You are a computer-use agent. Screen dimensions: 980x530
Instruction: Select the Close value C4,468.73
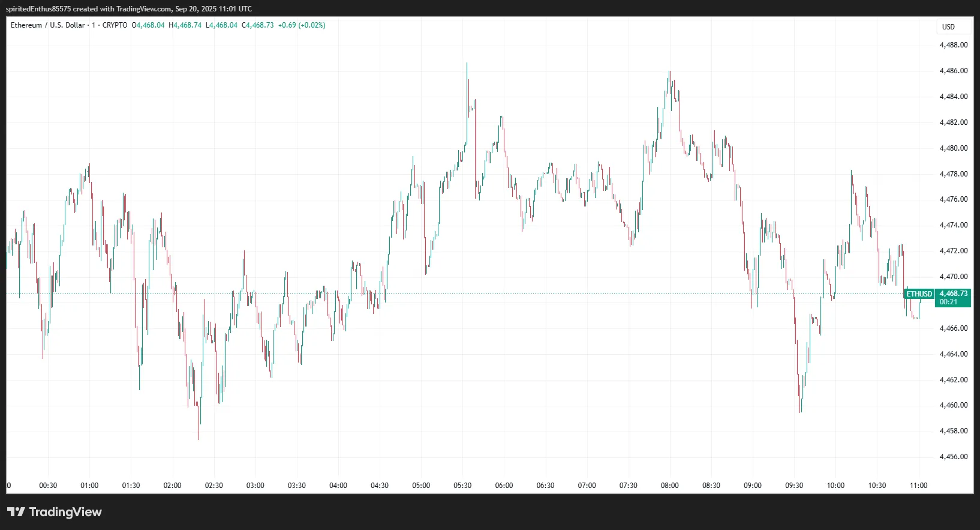coord(258,25)
